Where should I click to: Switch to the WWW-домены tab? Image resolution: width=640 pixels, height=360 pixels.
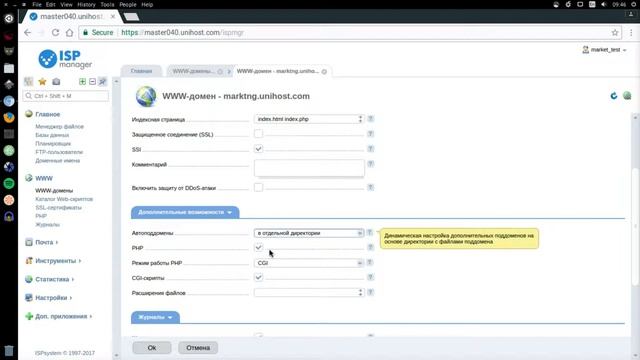click(193, 71)
